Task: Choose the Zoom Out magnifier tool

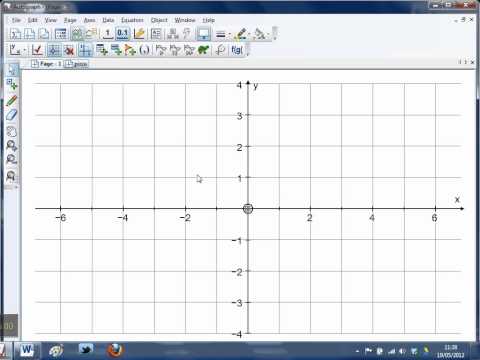Action: click(x=12, y=159)
